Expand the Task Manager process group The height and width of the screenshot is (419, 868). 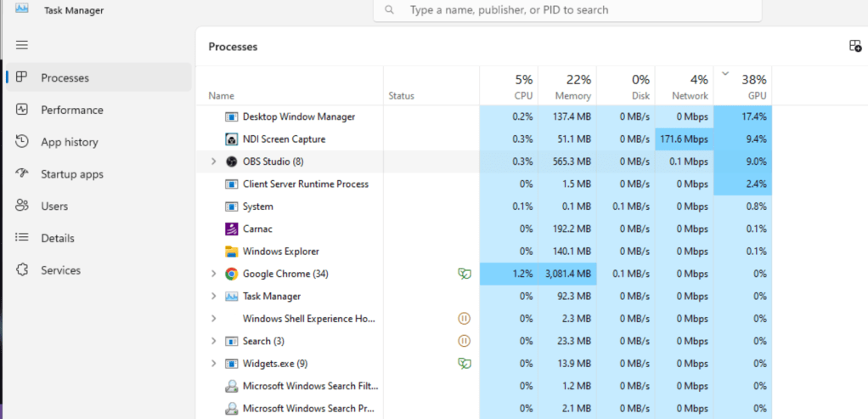coord(214,297)
